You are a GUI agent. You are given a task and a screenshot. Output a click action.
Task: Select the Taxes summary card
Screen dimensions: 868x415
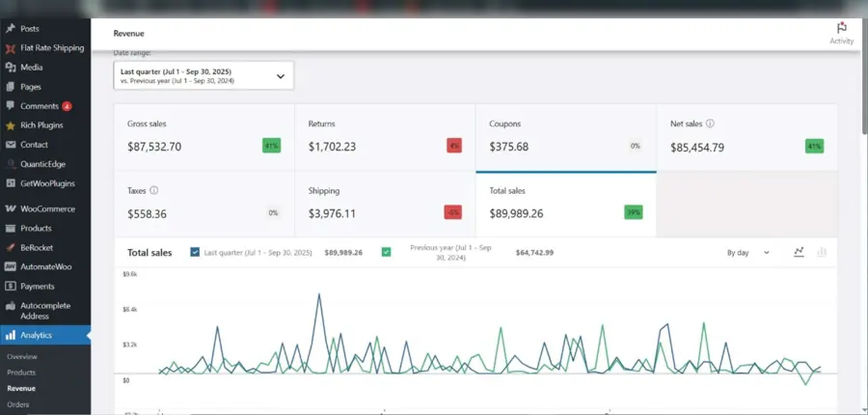tap(204, 204)
